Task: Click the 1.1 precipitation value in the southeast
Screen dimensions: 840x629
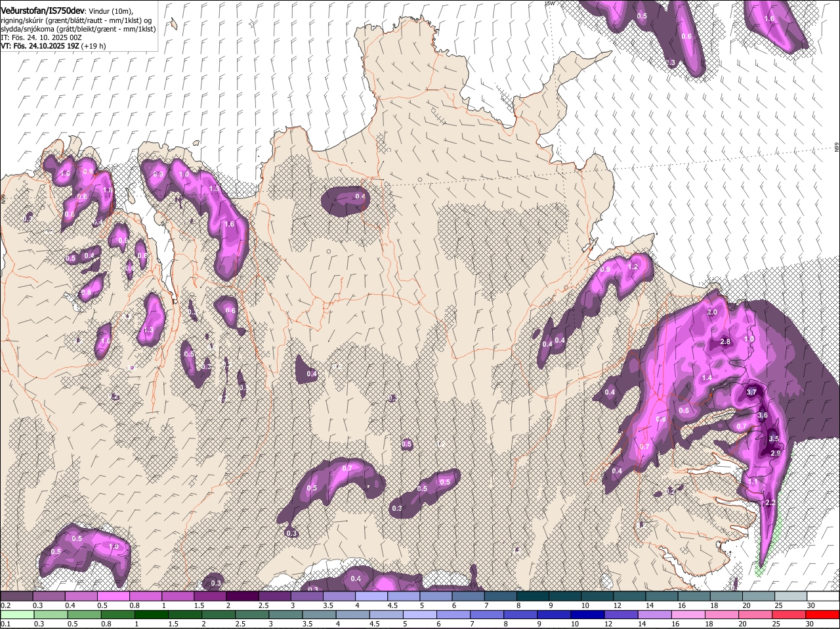Action: click(753, 481)
